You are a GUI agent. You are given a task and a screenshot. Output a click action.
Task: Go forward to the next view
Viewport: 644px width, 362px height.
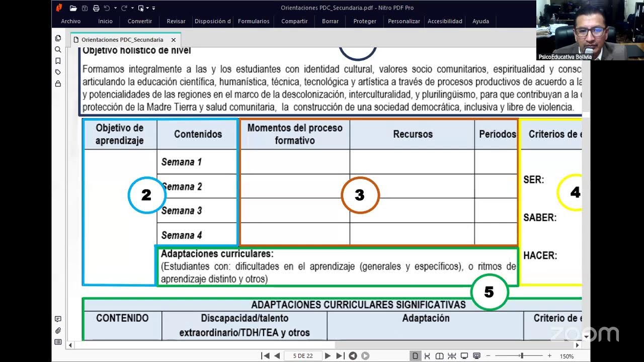coord(365,356)
